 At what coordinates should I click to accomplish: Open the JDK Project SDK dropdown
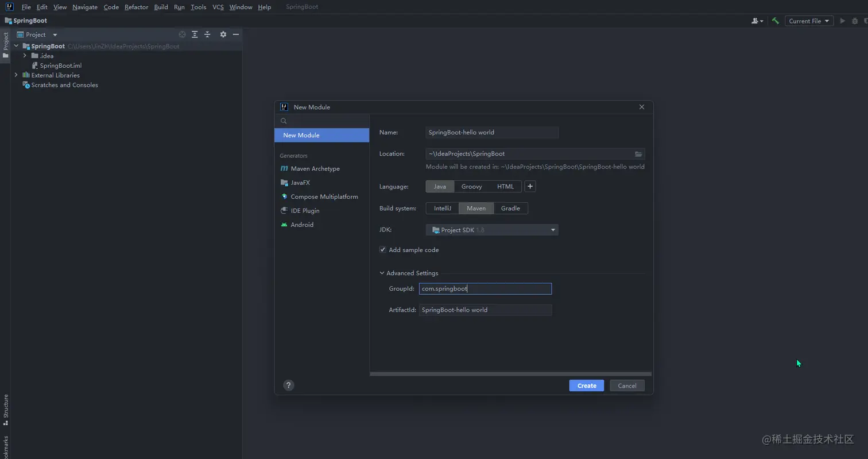pos(492,230)
